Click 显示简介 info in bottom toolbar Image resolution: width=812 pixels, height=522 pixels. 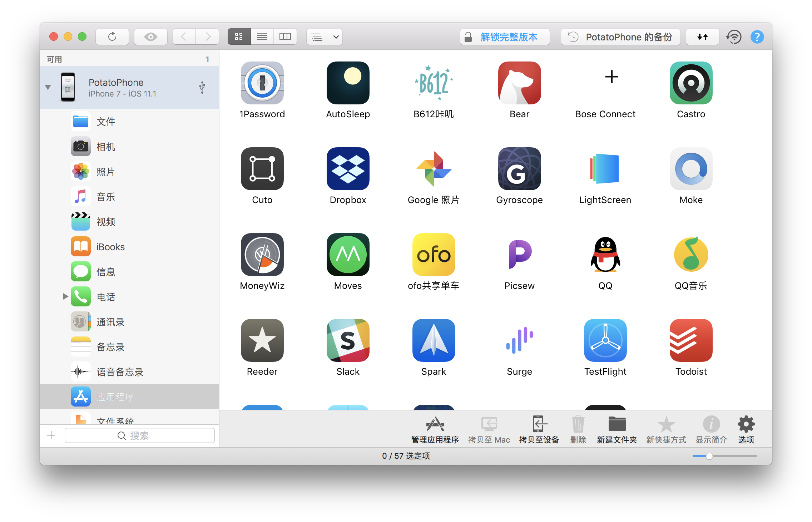point(711,430)
